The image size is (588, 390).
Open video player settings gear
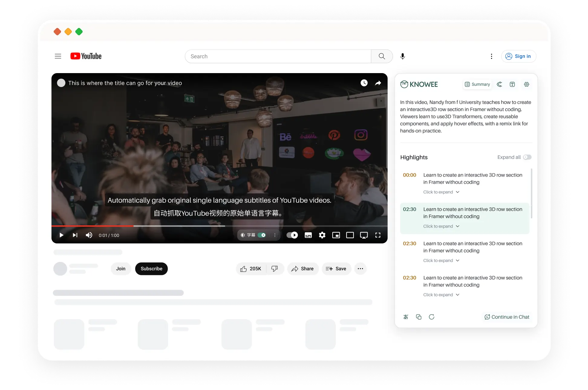coord(322,235)
